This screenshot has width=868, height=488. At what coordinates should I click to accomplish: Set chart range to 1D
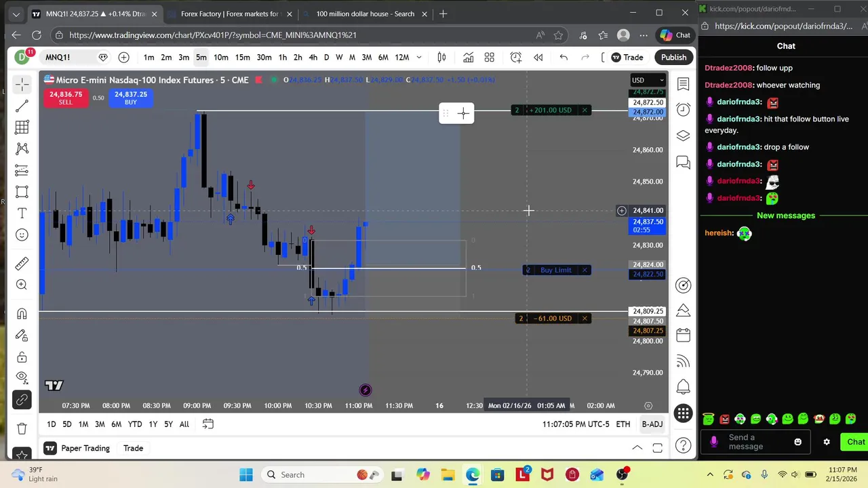[x=52, y=424]
